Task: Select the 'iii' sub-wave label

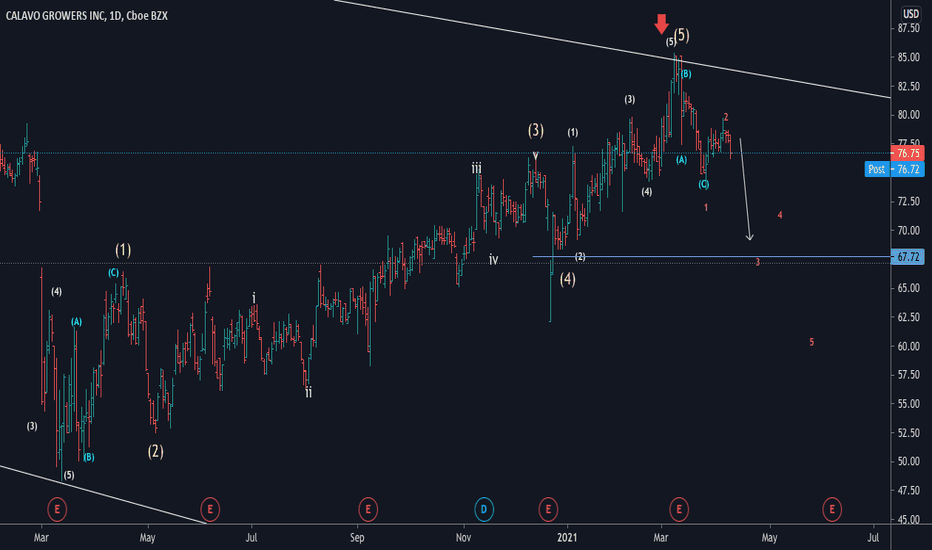Action: (x=477, y=169)
